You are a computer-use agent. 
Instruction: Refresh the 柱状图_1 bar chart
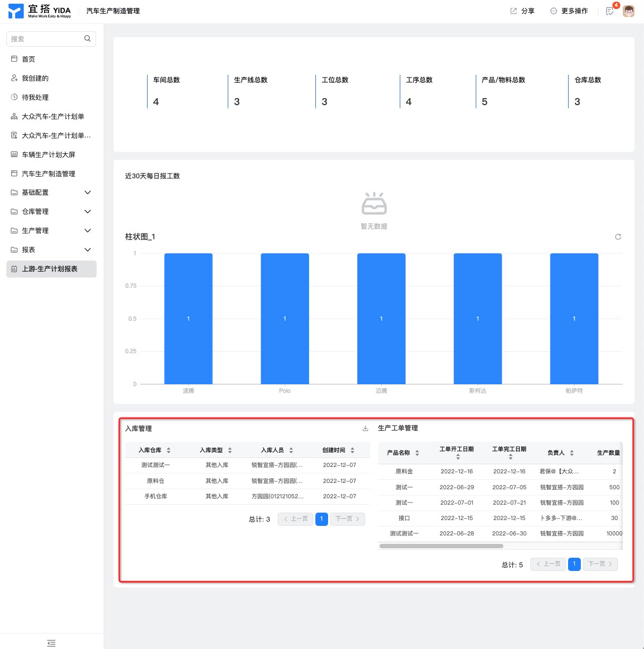[x=618, y=237]
